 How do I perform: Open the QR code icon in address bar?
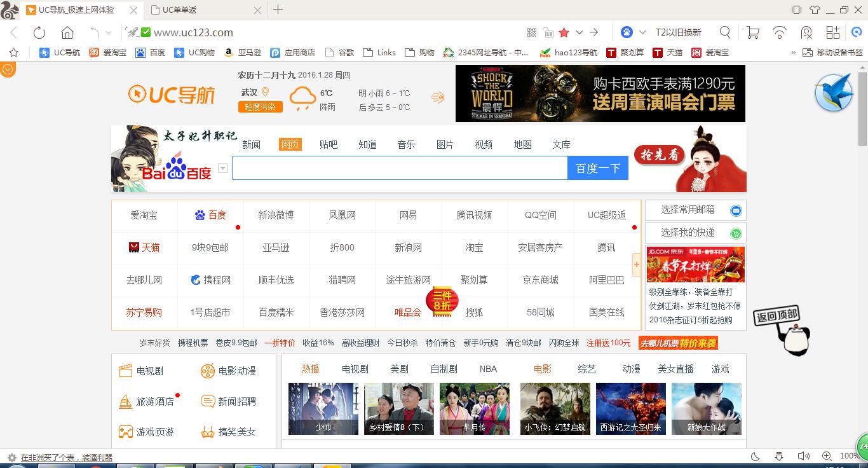(532, 32)
